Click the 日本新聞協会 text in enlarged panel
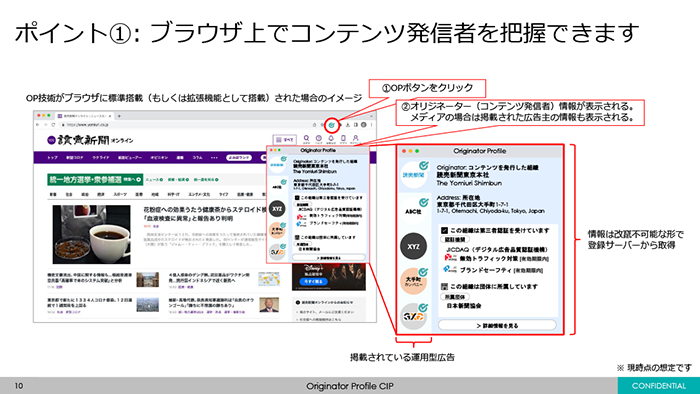 pos(464,306)
